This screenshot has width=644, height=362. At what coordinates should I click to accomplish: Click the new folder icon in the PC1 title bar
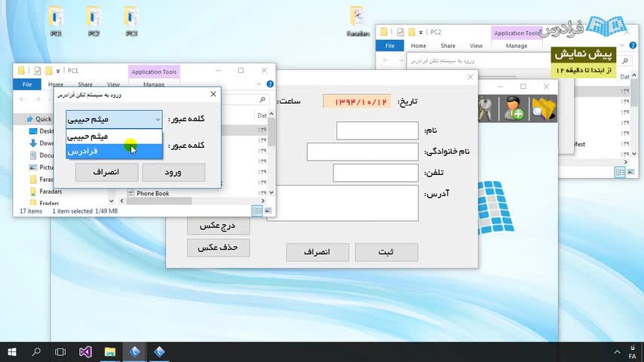click(x=48, y=71)
